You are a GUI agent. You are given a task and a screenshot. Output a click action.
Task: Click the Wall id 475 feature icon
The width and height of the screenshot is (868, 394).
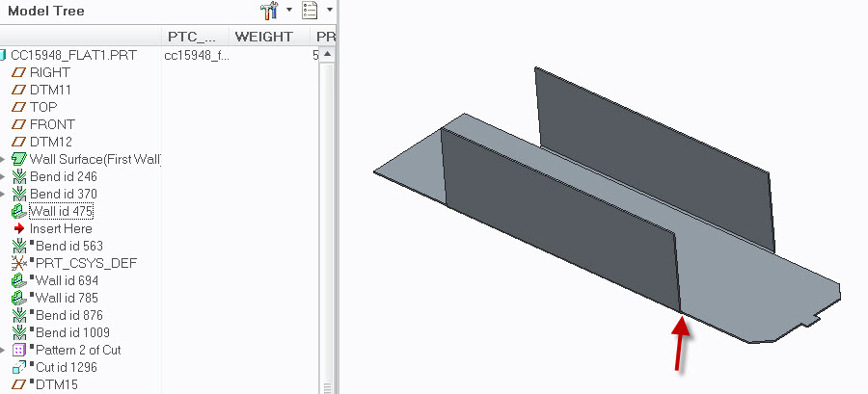point(19,211)
